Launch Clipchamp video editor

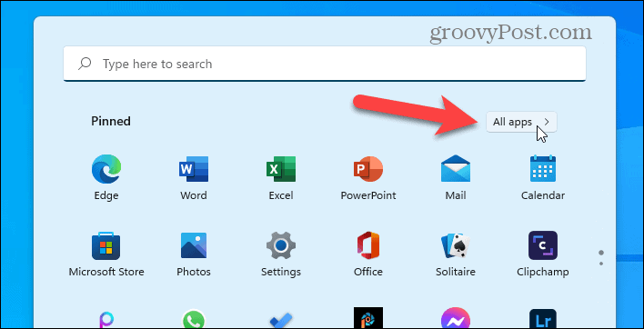[x=543, y=245]
